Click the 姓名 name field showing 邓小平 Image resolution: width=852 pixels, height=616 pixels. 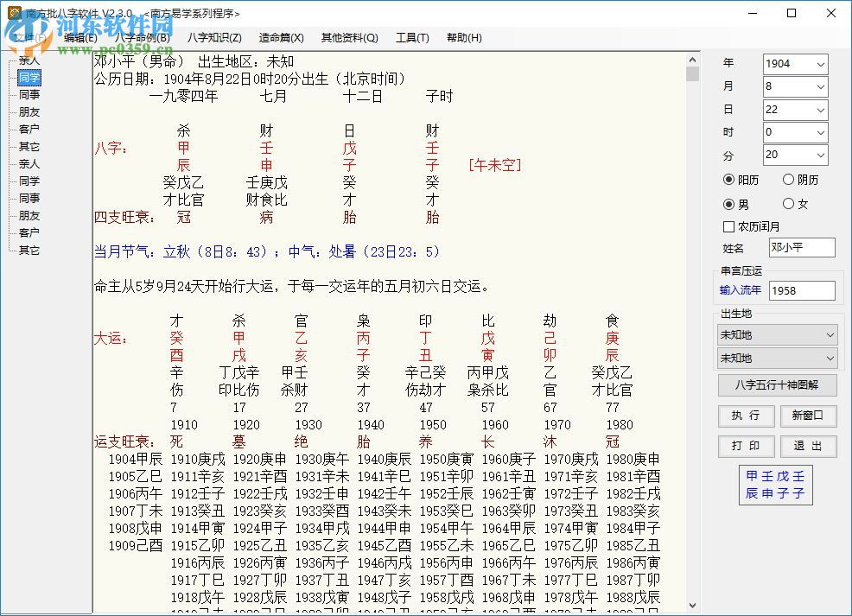click(801, 247)
